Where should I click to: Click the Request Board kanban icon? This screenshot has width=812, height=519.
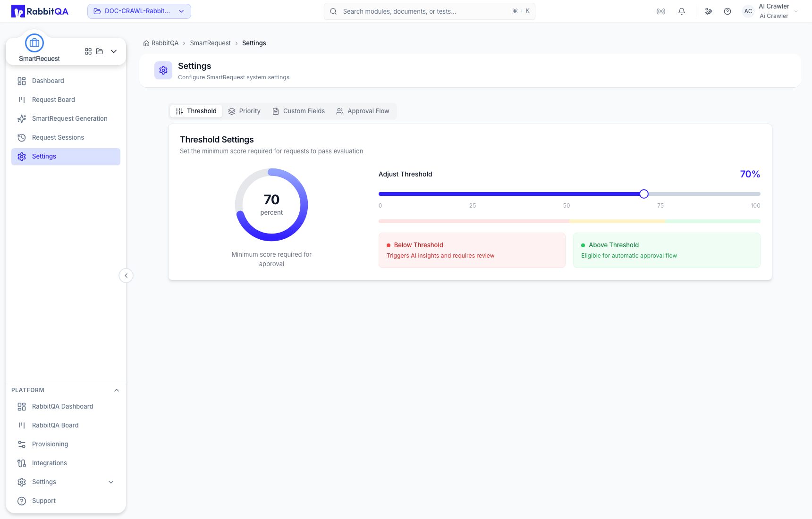[22, 100]
